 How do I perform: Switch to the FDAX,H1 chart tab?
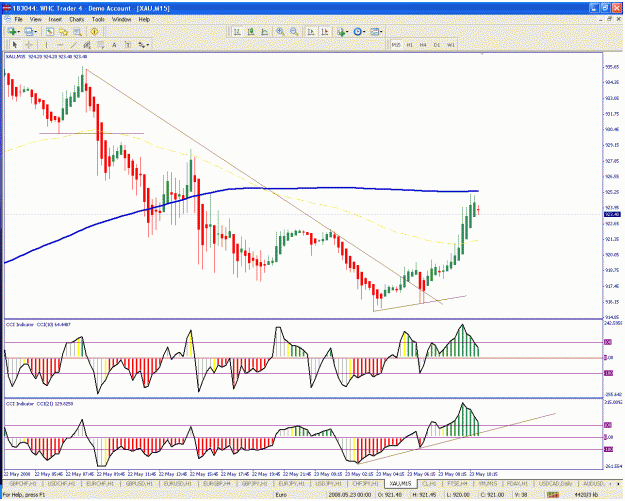click(517, 483)
